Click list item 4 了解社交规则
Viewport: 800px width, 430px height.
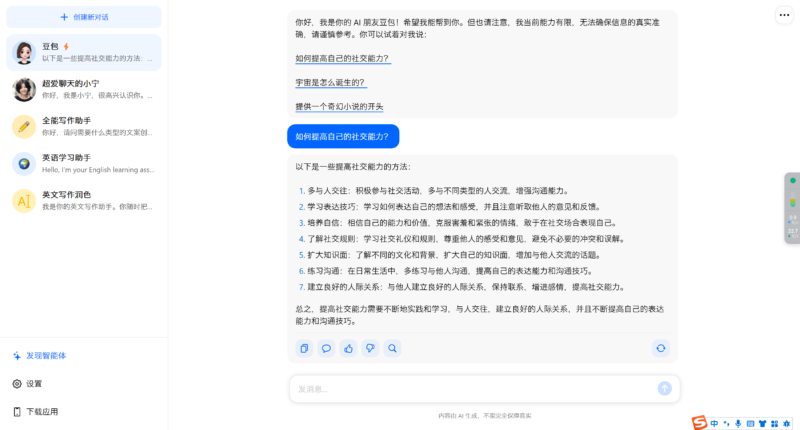(x=462, y=239)
